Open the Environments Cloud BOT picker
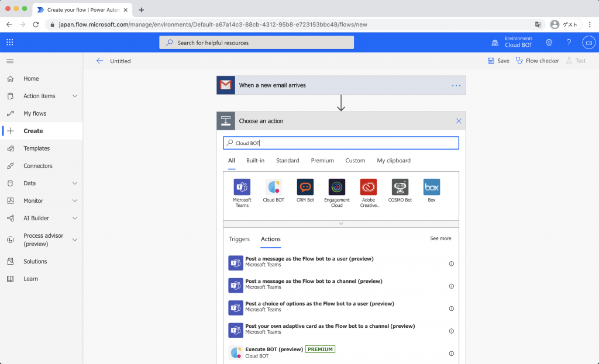This screenshot has height=364, width=599. pyautogui.click(x=512, y=42)
